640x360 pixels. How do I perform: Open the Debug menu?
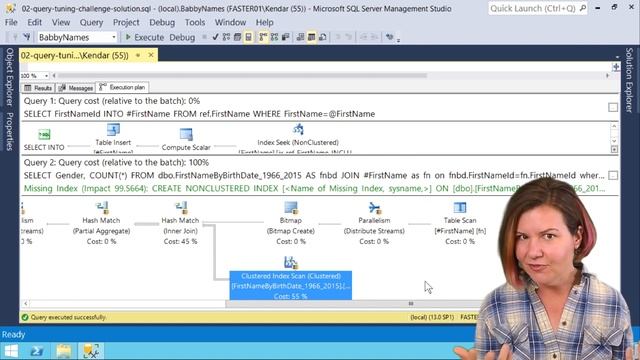pos(162,22)
